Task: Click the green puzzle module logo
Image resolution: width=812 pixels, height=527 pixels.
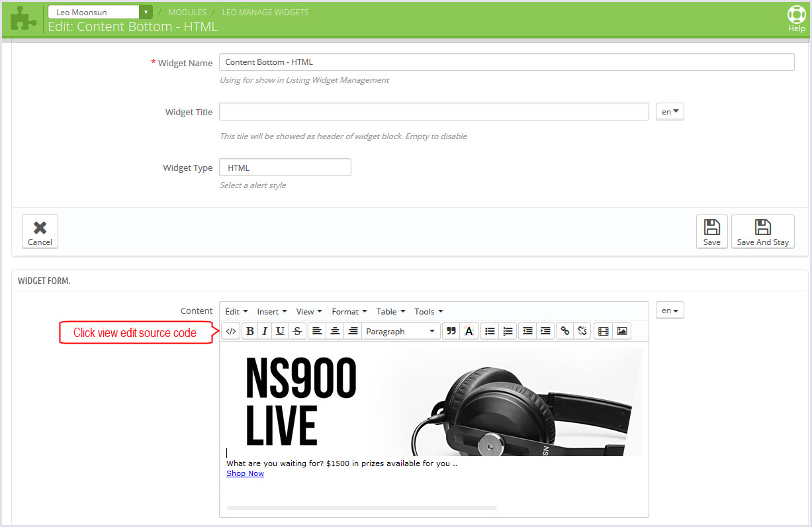Action: point(23,19)
